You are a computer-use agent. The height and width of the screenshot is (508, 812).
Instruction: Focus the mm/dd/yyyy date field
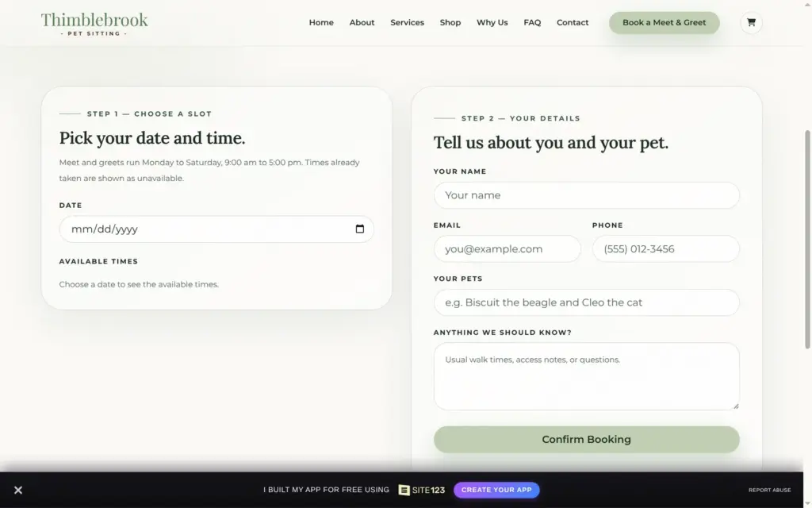click(x=216, y=229)
